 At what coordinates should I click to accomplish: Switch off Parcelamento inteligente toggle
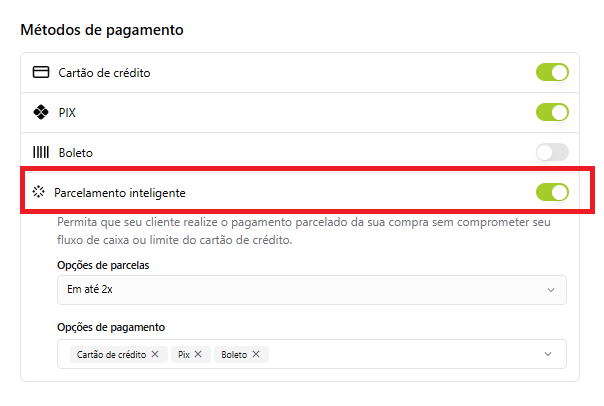coord(552,192)
